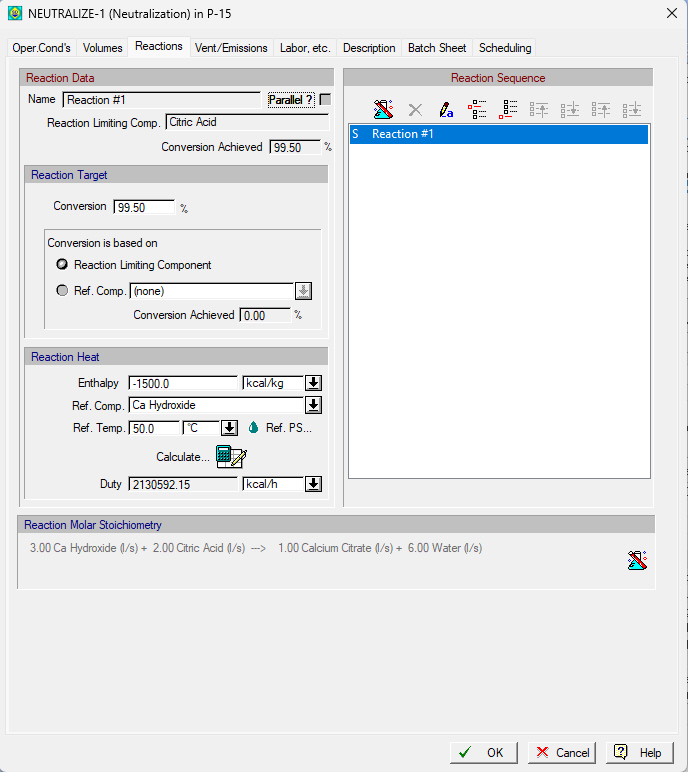Viewport: 688px width, 772px height.
Task: Click the delete reaction X icon
Action: (x=415, y=109)
